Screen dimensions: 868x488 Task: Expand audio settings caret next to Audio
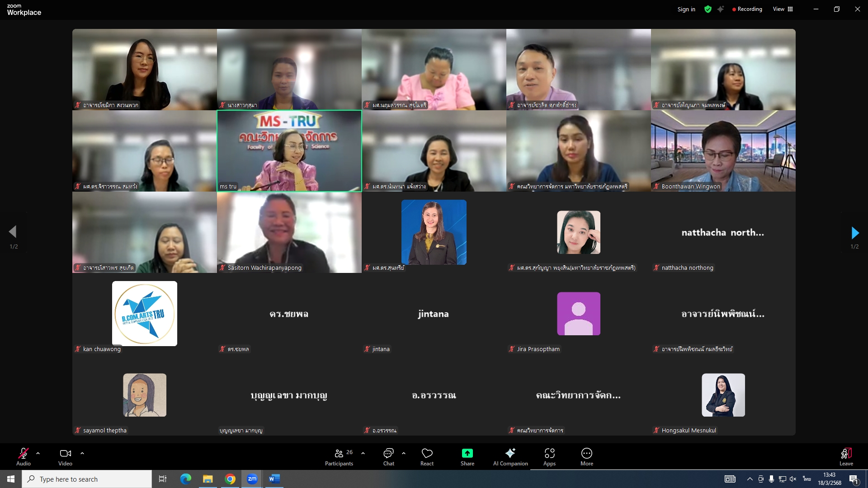tap(38, 453)
